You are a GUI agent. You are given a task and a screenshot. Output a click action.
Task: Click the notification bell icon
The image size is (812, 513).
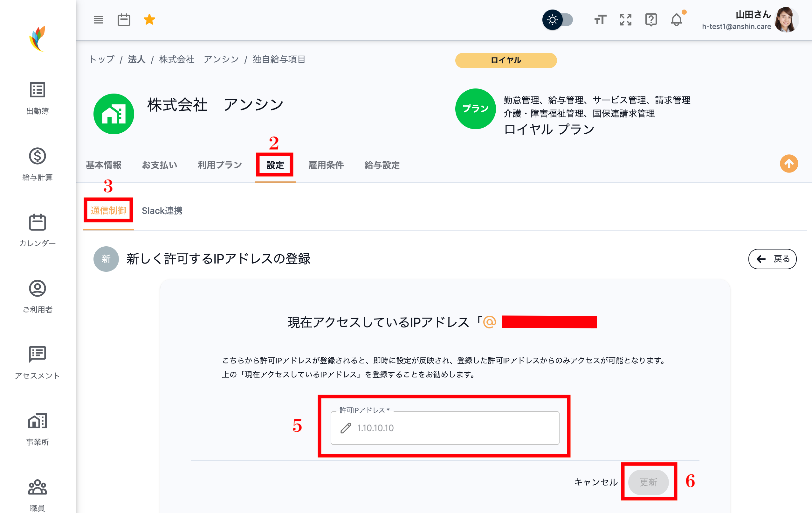point(677,20)
